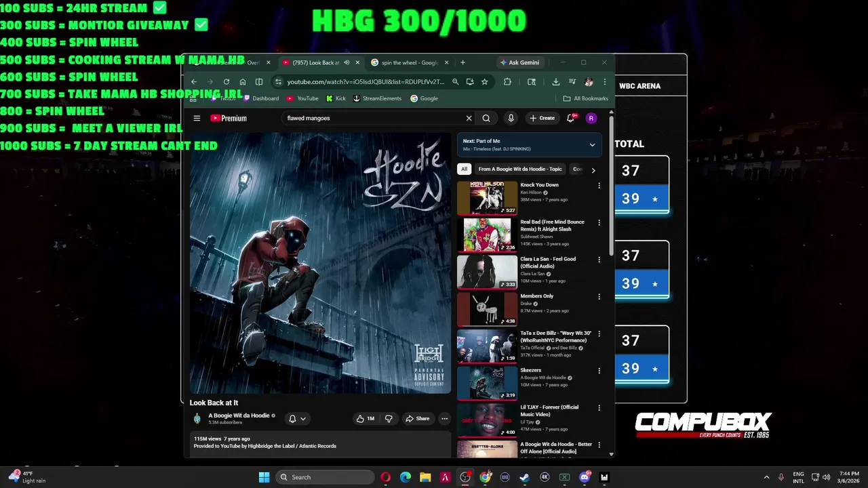Select 'From A Boogie Wit da Hoodie - Topic' chip
Screen dimensions: 868x488
(520, 169)
